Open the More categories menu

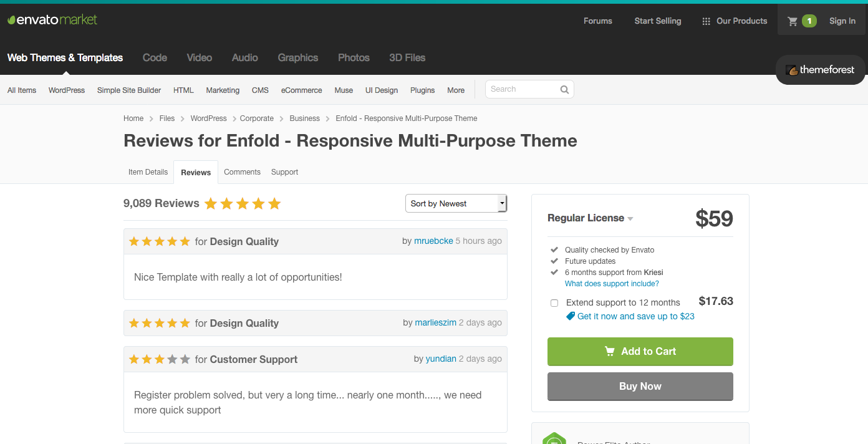click(x=456, y=90)
